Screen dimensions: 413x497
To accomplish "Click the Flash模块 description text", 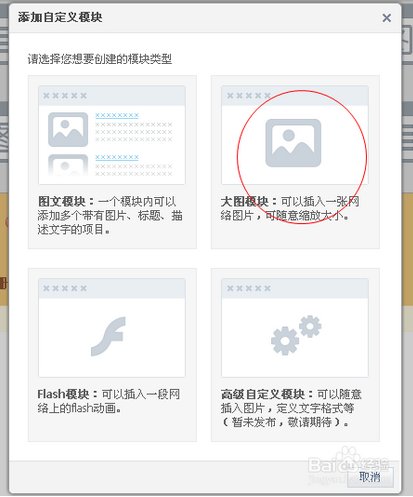I will (x=109, y=401).
